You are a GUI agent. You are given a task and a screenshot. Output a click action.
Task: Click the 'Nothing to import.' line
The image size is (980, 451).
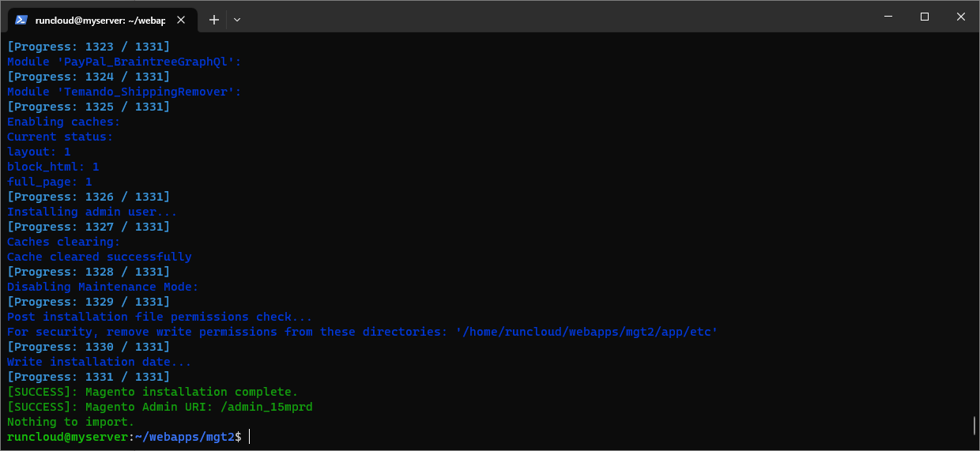point(71,422)
